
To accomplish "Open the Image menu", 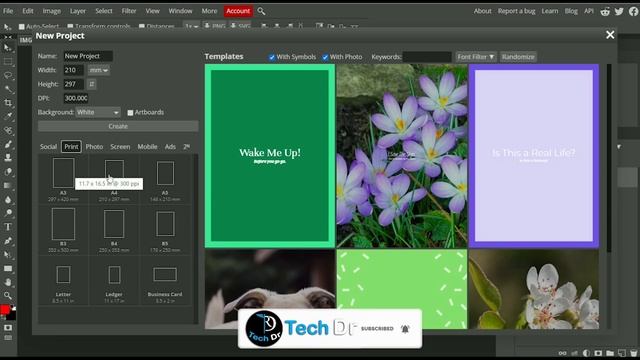I will coord(51,11).
